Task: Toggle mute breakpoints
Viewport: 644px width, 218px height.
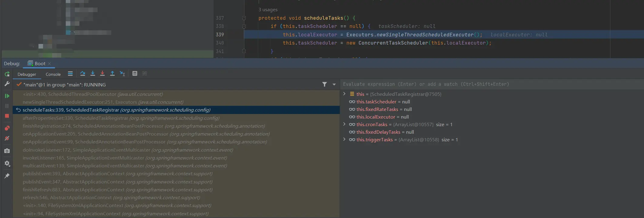Action: pyautogui.click(x=7, y=138)
